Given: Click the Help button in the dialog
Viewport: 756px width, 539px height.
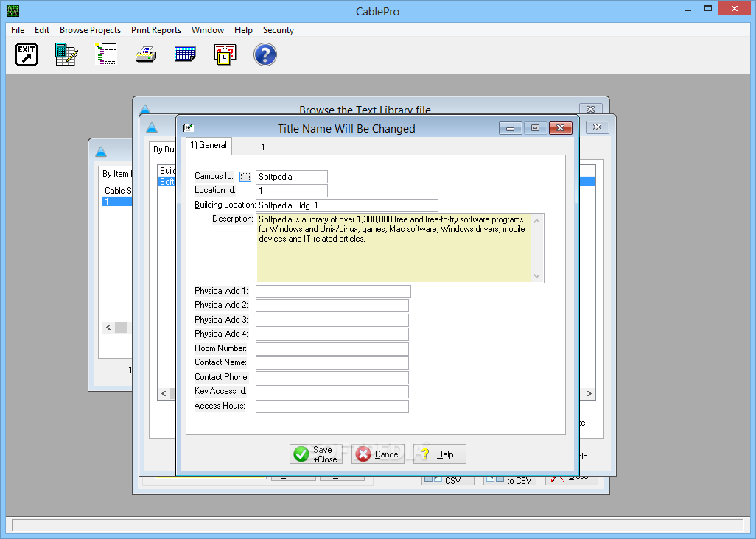Looking at the screenshot, I should (x=440, y=454).
